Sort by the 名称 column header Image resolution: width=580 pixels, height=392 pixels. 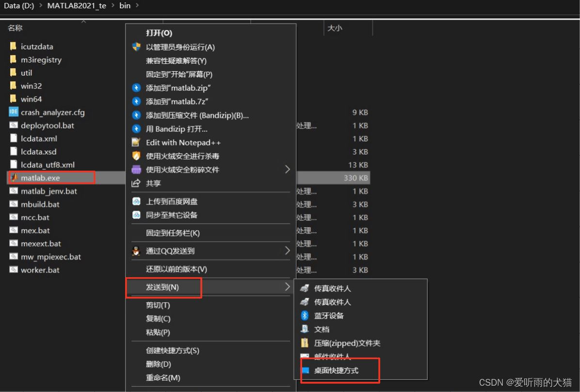tap(15, 28)
